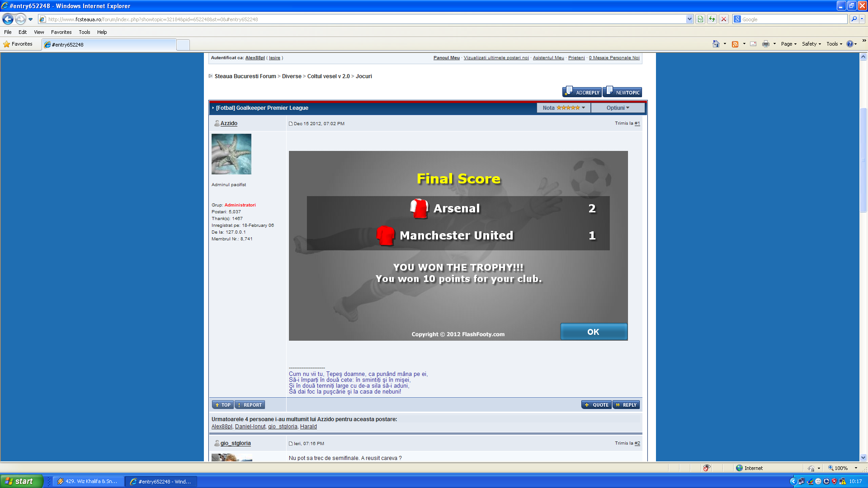Open the Favorites menu in the menu bar
Screen dimensions: 868x488
[61, 32]
